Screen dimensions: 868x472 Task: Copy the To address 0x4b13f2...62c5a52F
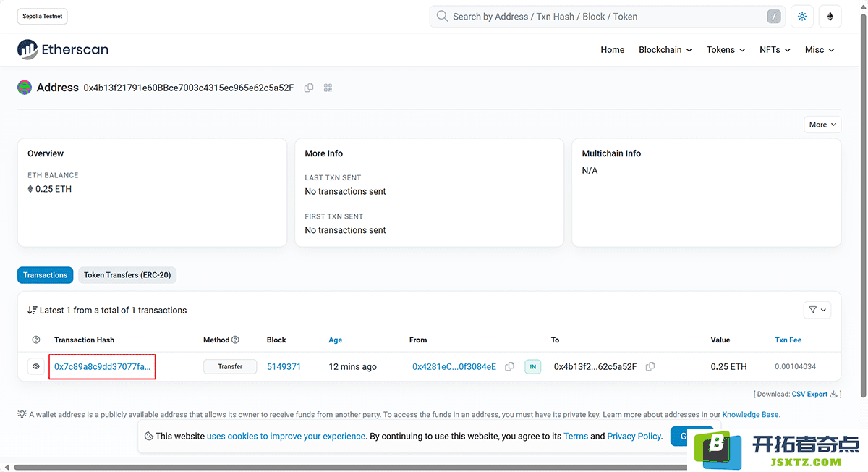point(650,367)
